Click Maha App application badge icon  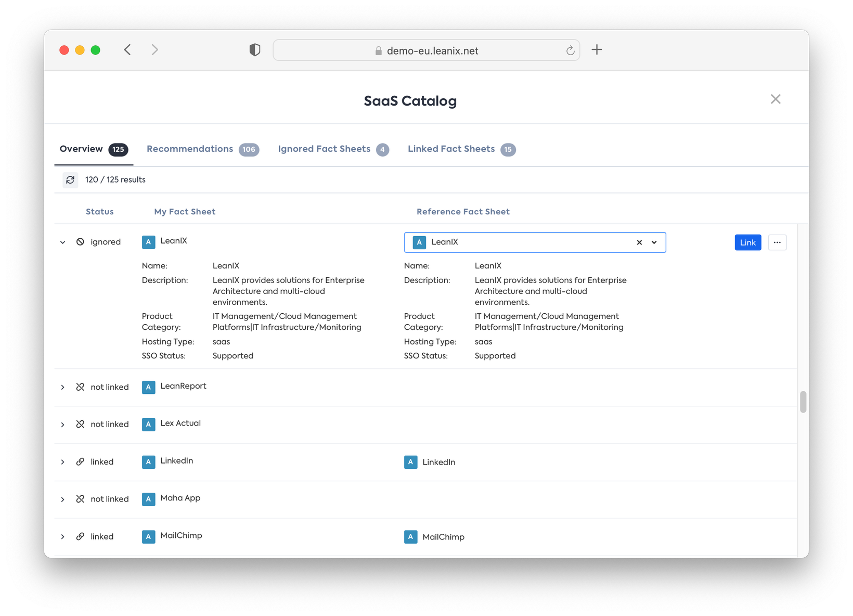(149, 499)
